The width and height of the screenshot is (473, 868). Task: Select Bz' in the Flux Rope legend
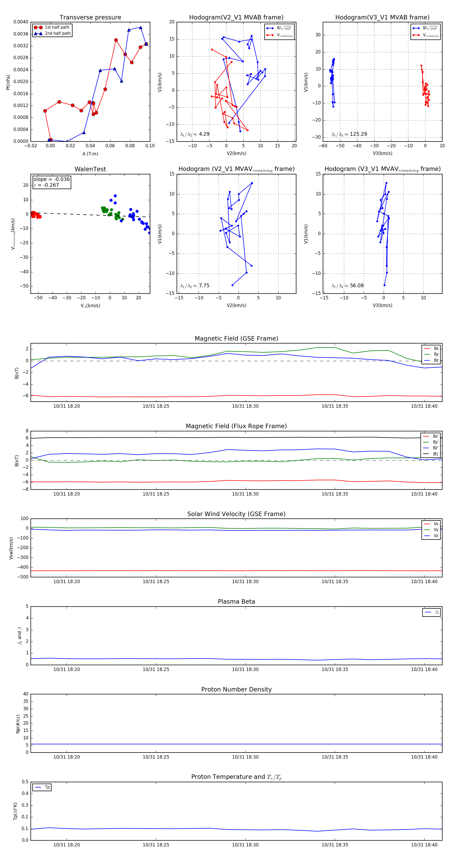431,448
